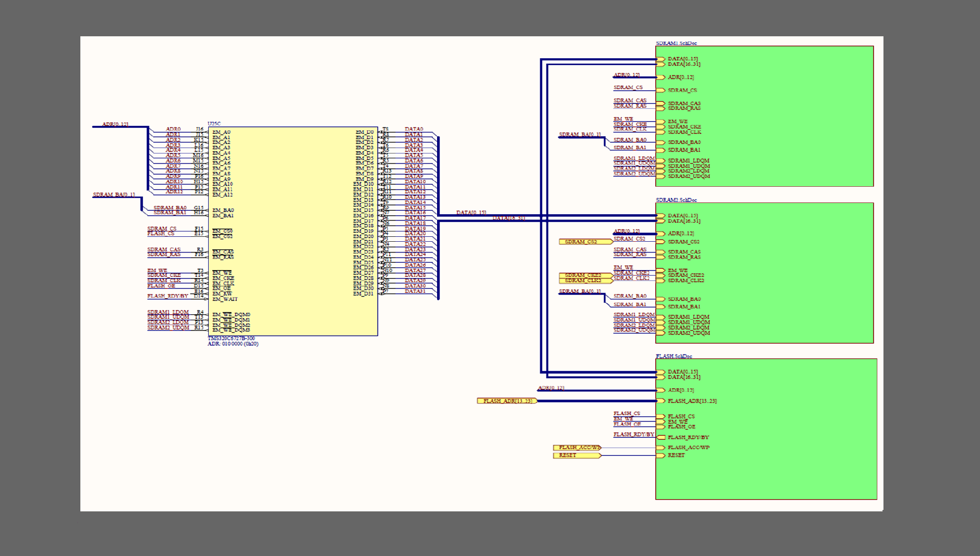Click the SDRAM_CKE net label left of U25C
The width and height of the screenshot is (980, 556).
point(164,276)
